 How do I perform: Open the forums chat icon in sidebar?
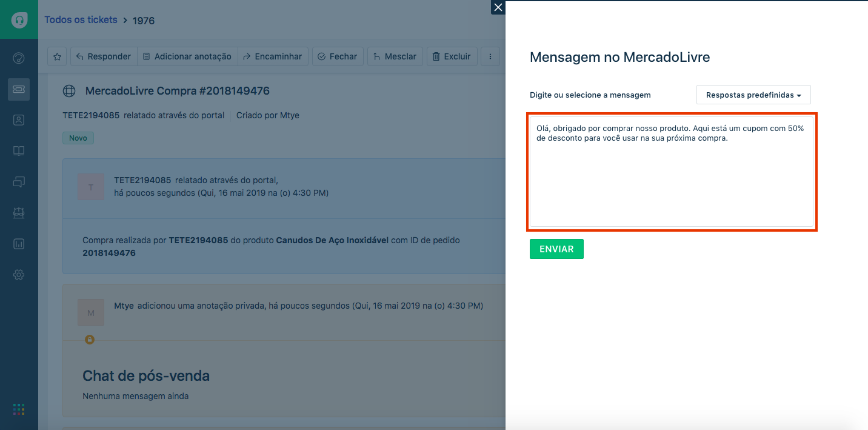(19, 182)
